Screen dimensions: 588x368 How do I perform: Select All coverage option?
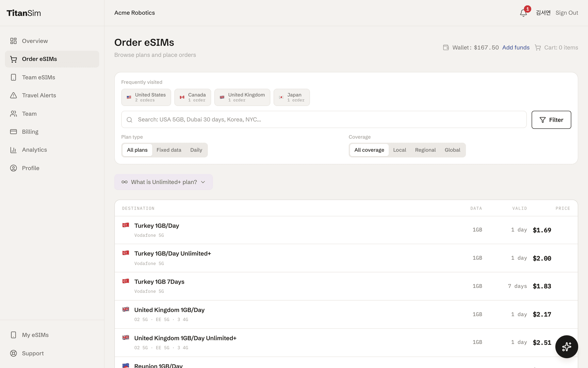(x=369, y=150)
